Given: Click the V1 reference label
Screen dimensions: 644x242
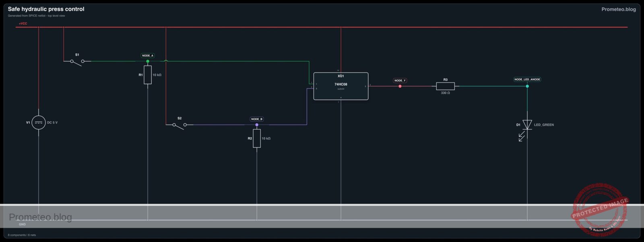Looking at the screenshot, I should tap(28, 123).
